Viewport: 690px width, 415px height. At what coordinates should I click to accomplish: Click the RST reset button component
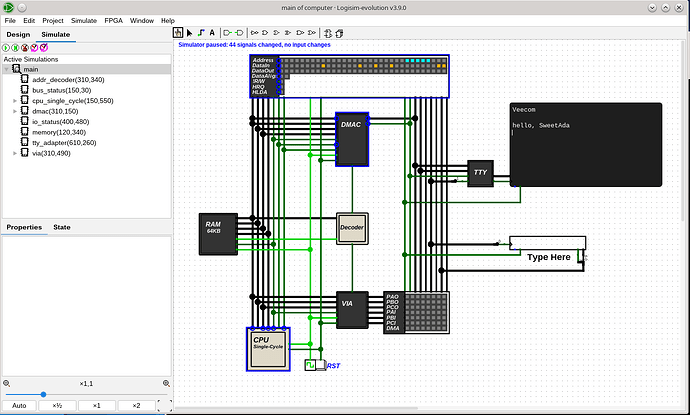[320, 365]
